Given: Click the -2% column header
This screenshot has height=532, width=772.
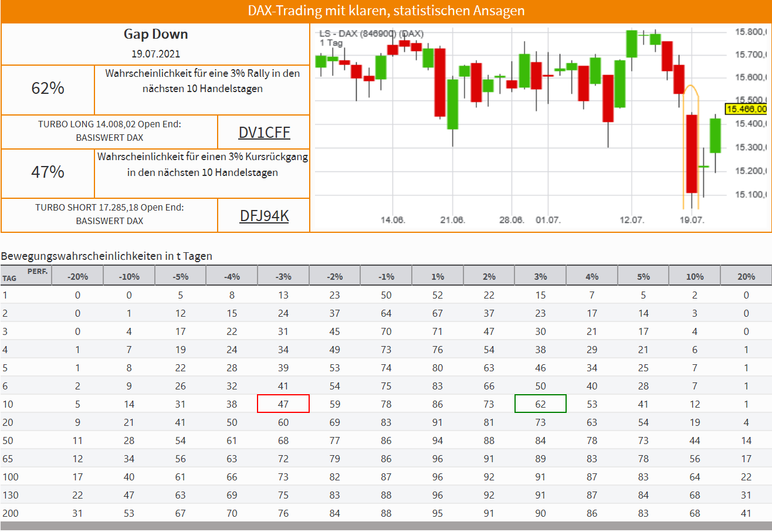Looking at the screenshot, I should click(335, 276).
